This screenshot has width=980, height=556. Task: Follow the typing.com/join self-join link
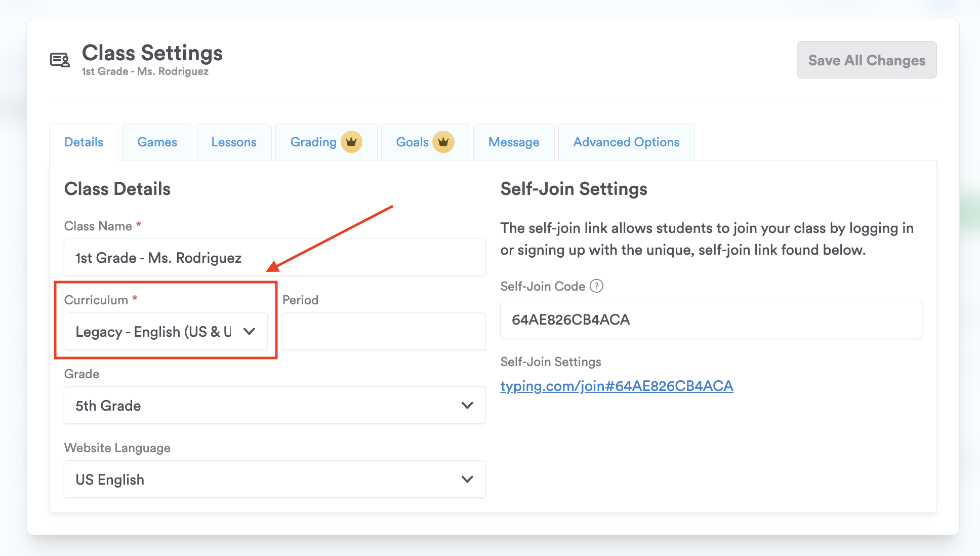coord(617,386)
